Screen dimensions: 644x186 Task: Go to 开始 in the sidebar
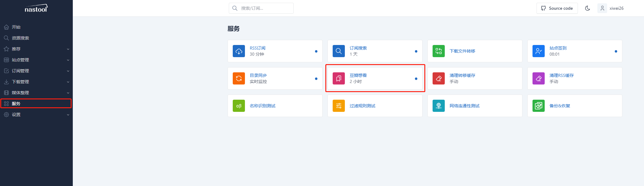(x=16, y=27)
